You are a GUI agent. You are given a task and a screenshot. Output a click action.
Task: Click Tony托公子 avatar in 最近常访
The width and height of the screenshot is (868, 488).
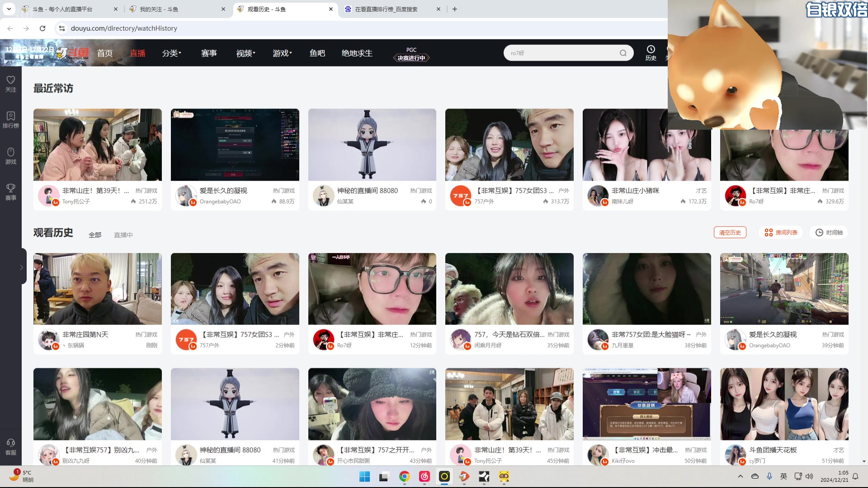click(49, 196)
